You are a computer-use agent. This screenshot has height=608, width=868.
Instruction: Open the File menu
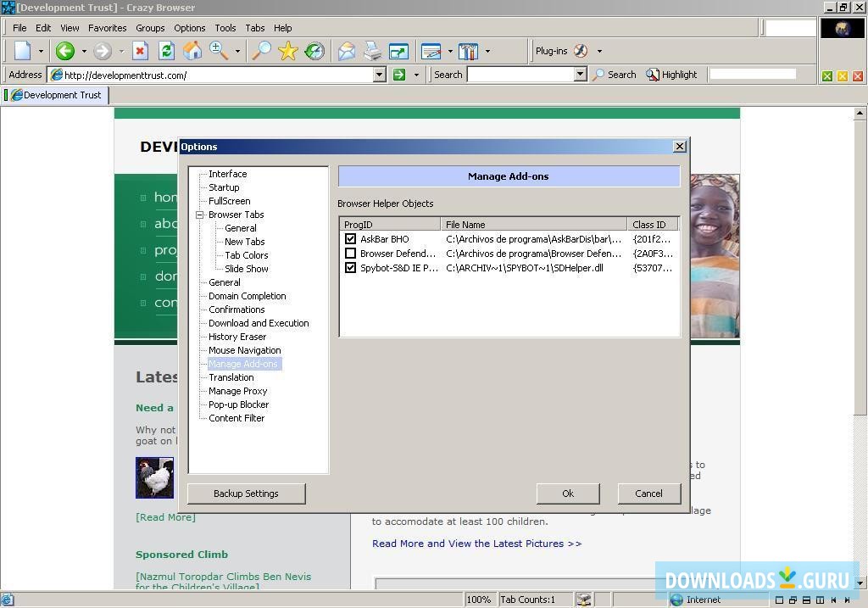(x=19, y=28)
